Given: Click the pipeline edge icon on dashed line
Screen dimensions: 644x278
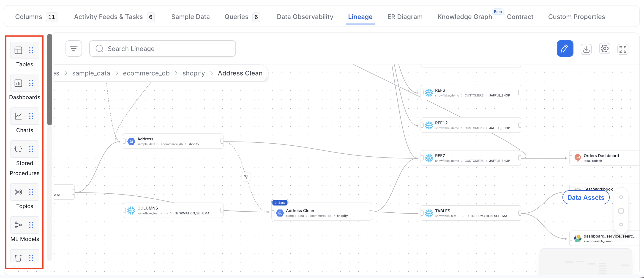Looking at the screenshot, I should point(246,177).
